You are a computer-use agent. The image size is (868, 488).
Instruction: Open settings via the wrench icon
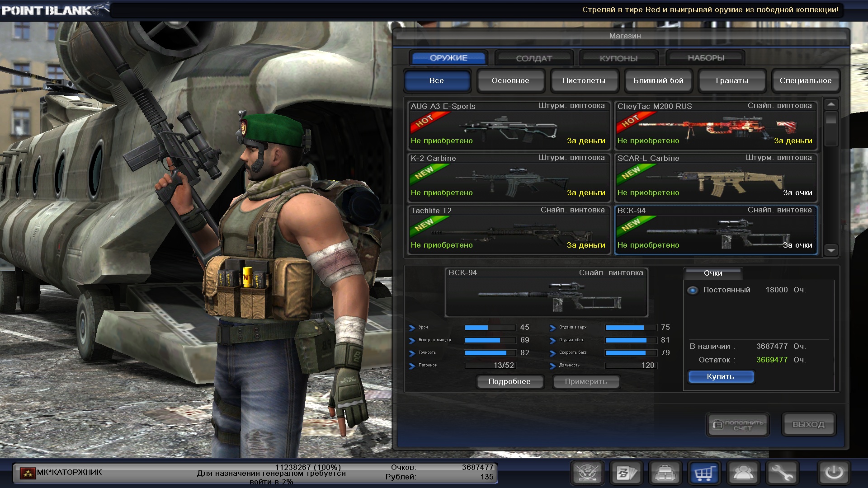782,473
